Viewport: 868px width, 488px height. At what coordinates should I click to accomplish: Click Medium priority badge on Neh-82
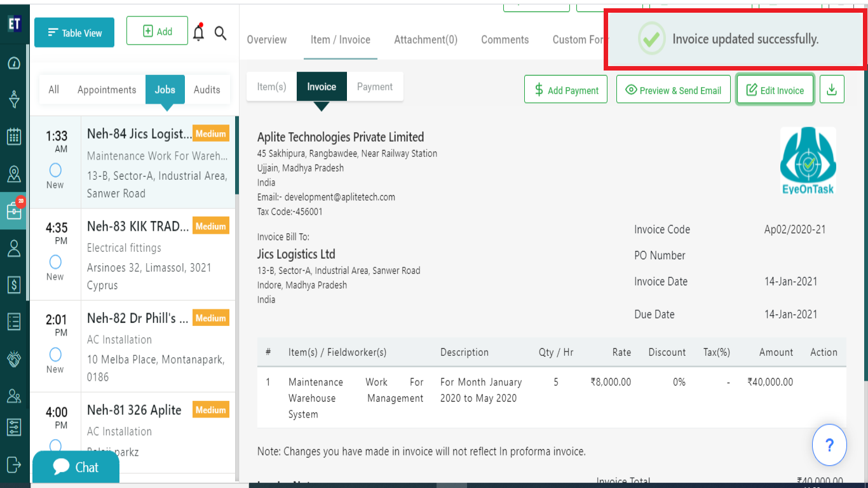pos(211,318)
